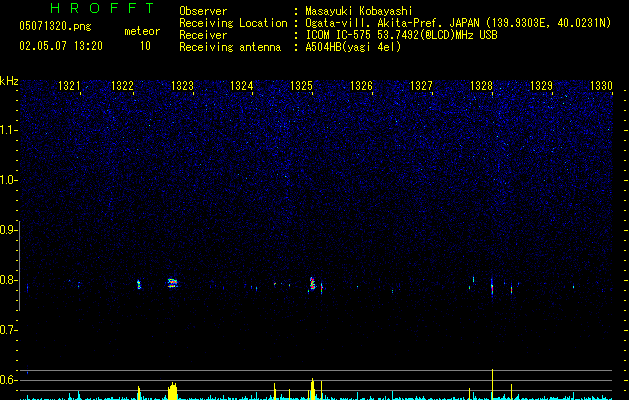Click the wide yellow intensity bar before 1323

[x=172, y=391]
